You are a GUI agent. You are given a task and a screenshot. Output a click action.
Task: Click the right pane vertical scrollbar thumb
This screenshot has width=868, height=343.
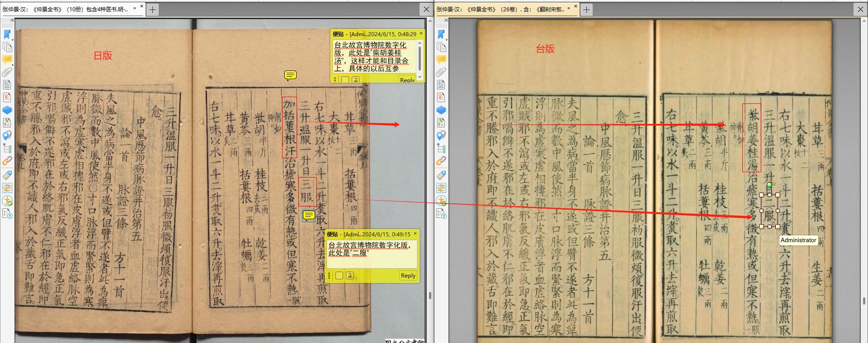click(864, 301)
